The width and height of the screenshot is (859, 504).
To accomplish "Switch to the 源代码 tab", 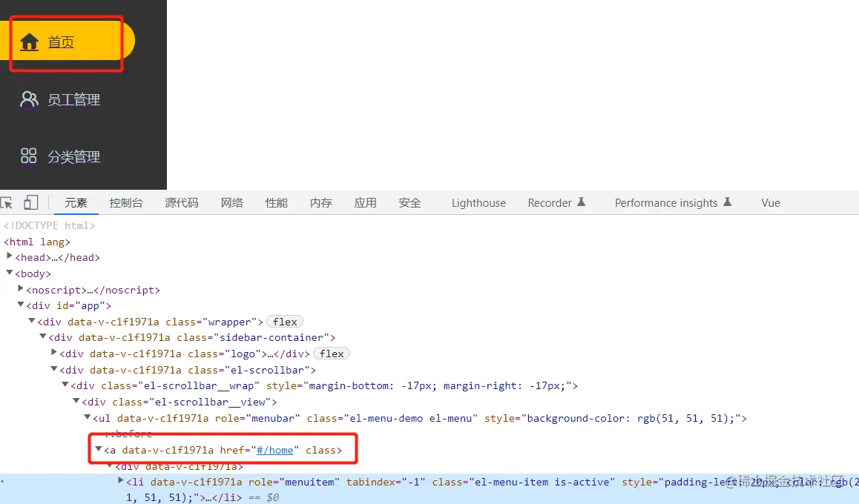I will point(182,203).
